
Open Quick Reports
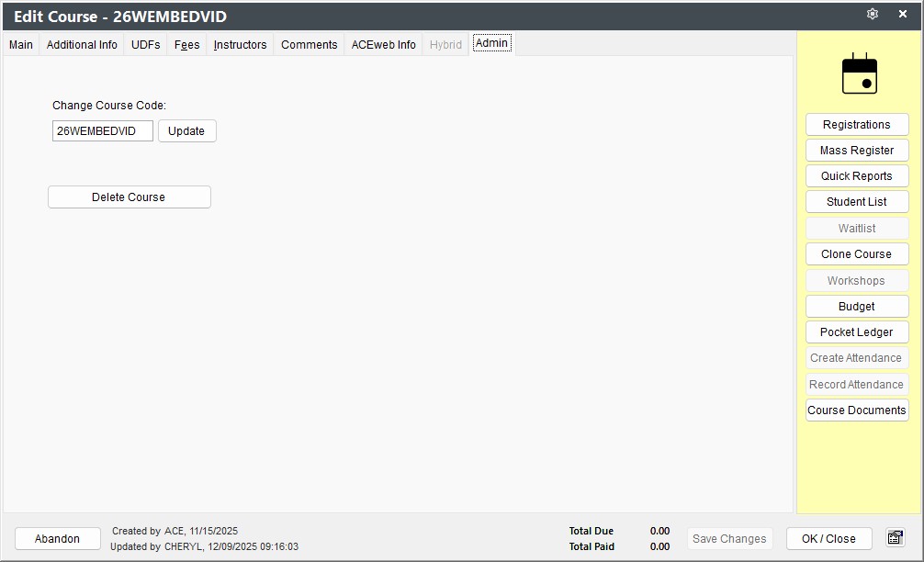857,176
